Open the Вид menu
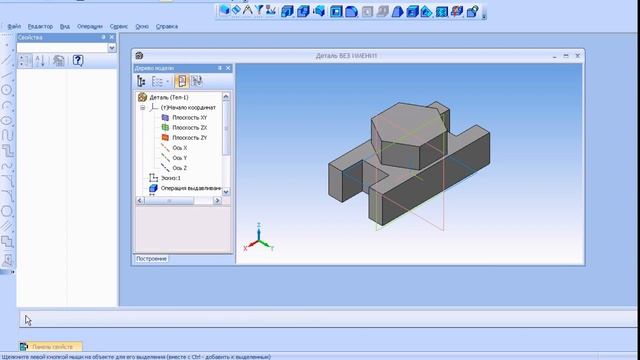The image size is (640, 360). click(x=65, y=26)
